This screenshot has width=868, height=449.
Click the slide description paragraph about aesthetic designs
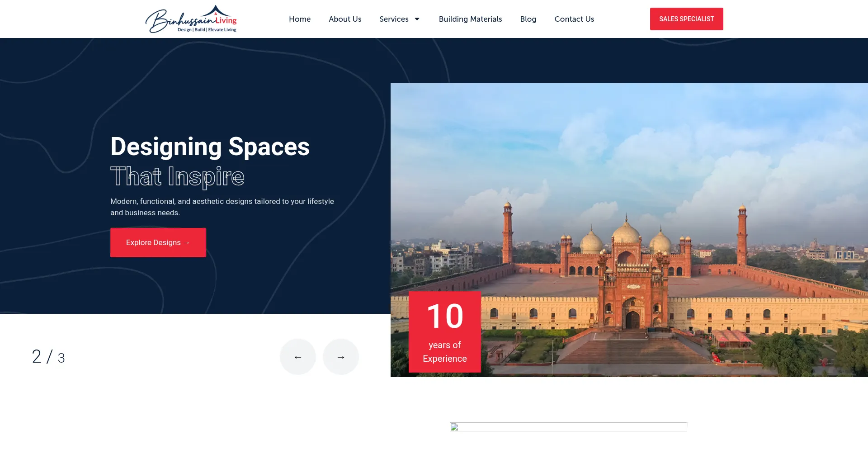tap(222, 207)
